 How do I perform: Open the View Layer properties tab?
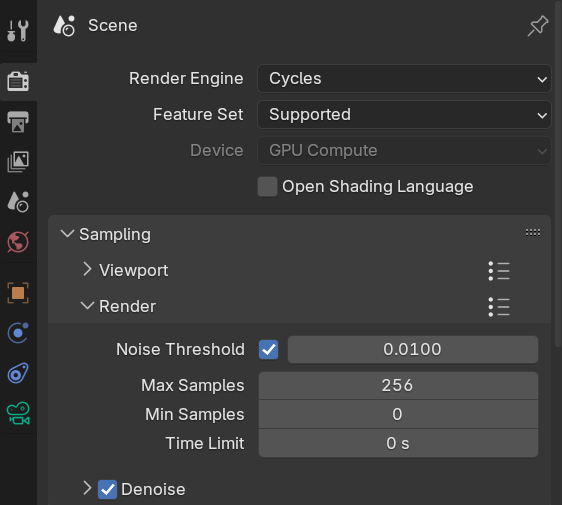point(18,162)
